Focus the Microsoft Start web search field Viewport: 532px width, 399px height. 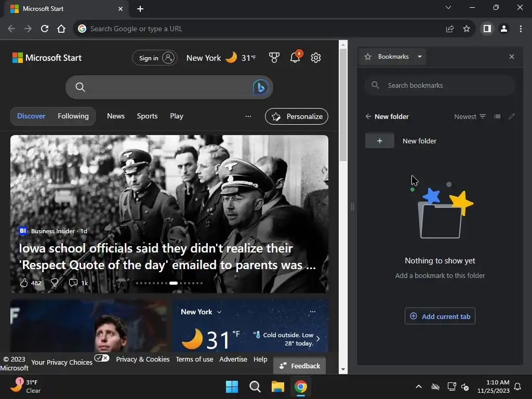169,87
